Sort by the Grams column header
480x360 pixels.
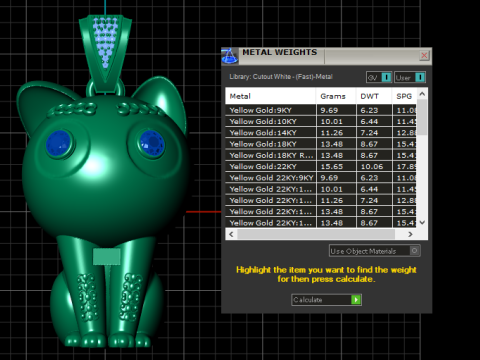(336, 96)
